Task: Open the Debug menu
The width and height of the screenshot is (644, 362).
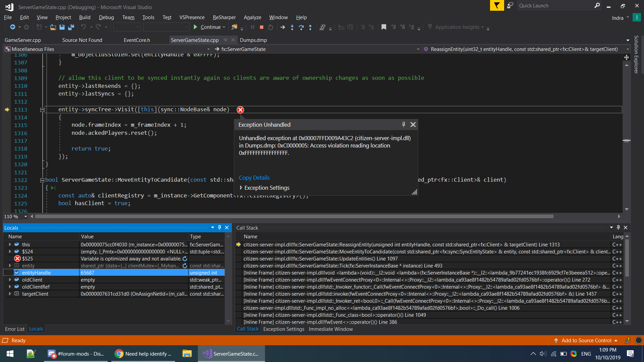Action: coord(106,17)
